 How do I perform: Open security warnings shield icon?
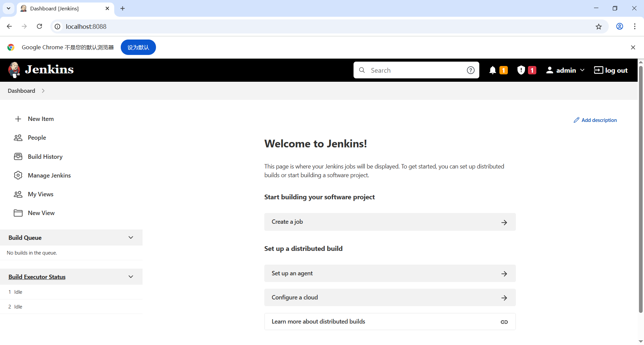pyautogui.click(x=521, y=70)
